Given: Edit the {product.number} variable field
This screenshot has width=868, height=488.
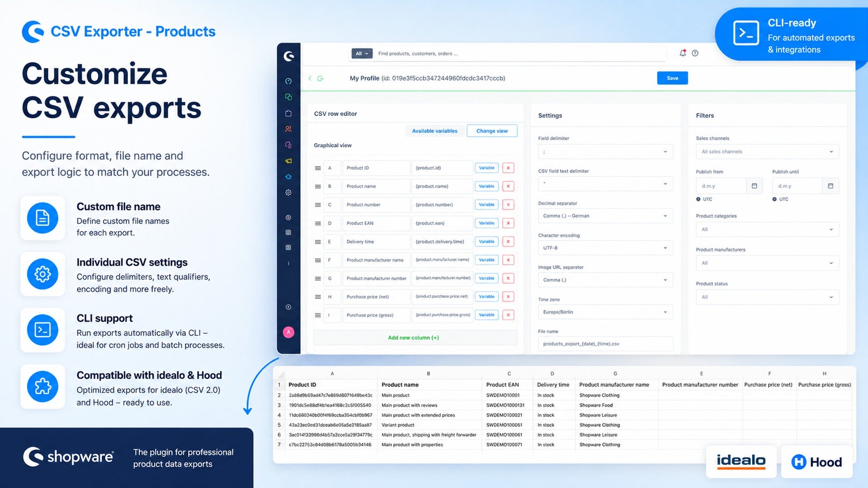Looking at the screenshot, I should click(443, 205).
